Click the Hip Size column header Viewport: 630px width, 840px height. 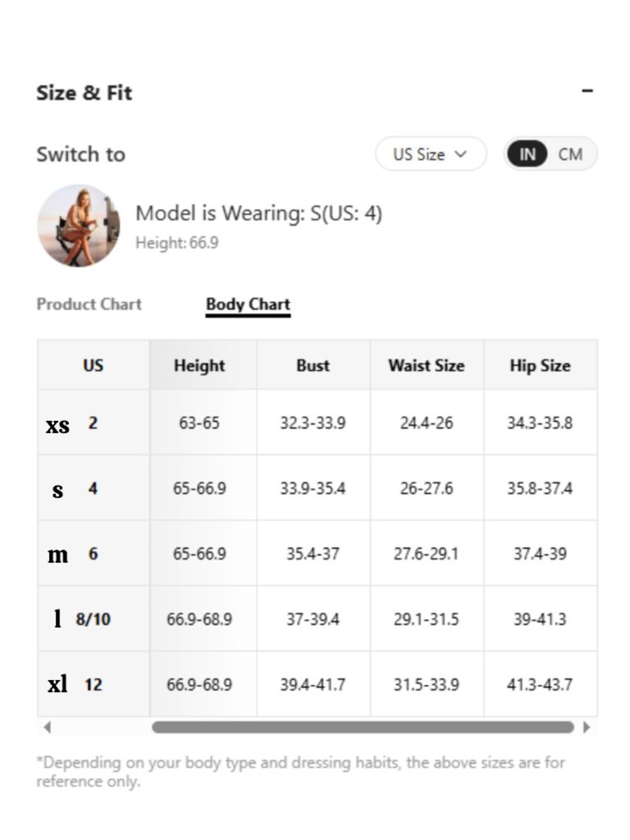(x=540, y=365)
